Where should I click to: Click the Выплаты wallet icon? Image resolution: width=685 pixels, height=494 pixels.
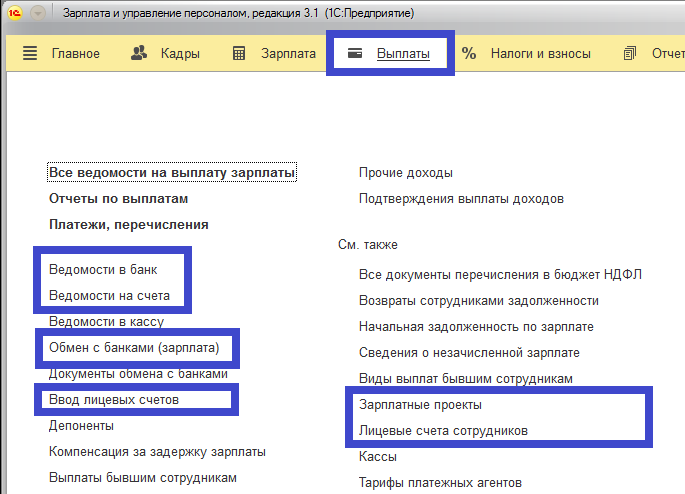(355, 53)
